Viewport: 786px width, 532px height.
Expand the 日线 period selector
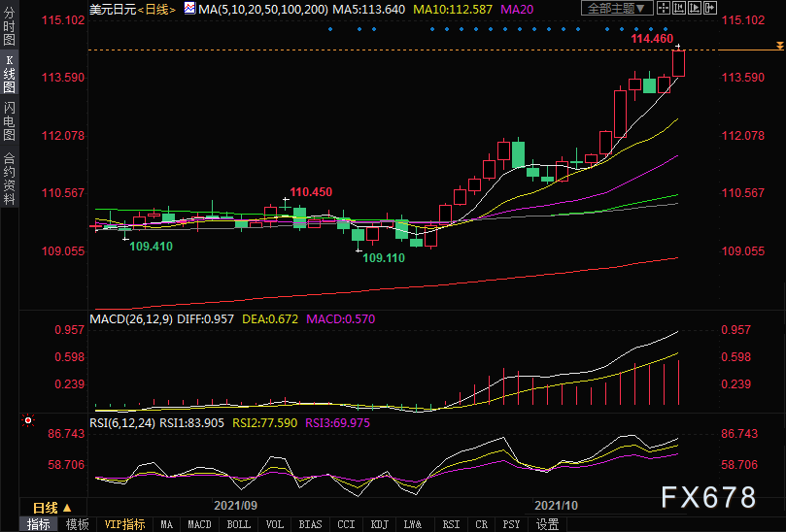pos(52,508)
